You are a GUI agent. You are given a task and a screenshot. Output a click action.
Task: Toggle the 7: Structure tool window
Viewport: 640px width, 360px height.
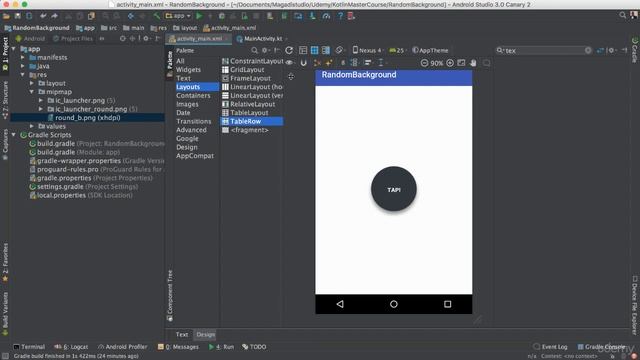[x=5, y=100]
